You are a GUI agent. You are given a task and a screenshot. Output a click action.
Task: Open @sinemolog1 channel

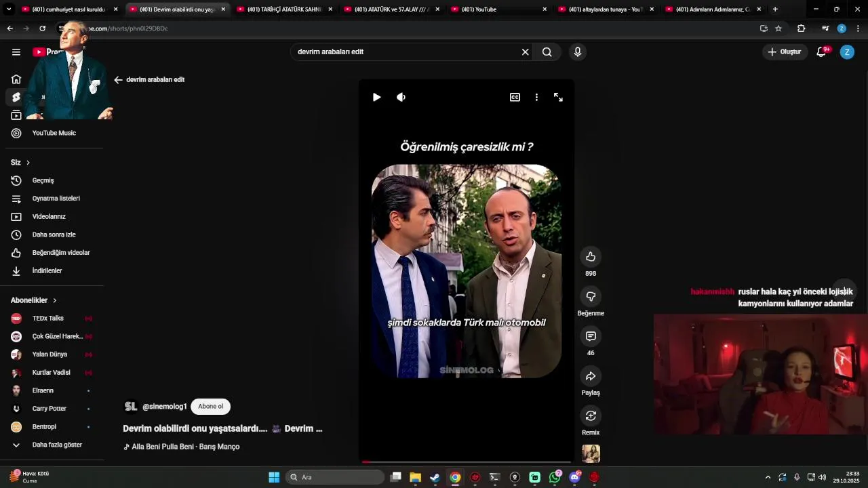(164, 407)
